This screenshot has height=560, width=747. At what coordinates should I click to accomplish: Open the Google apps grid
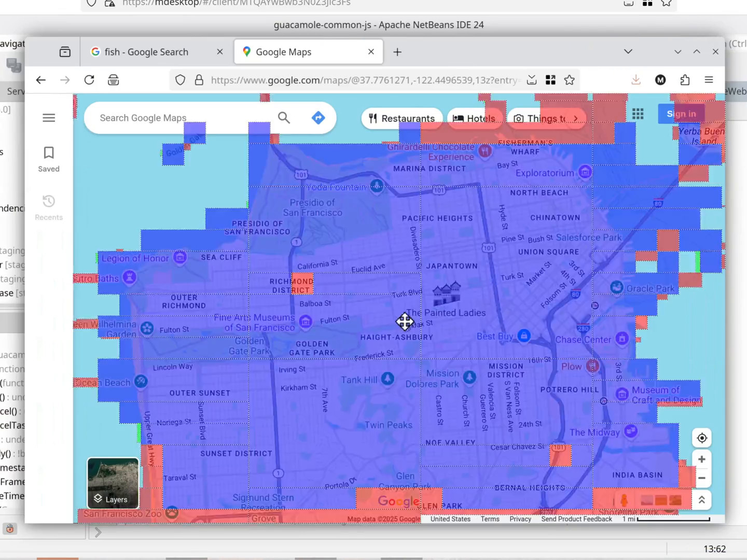pos(638,114)
